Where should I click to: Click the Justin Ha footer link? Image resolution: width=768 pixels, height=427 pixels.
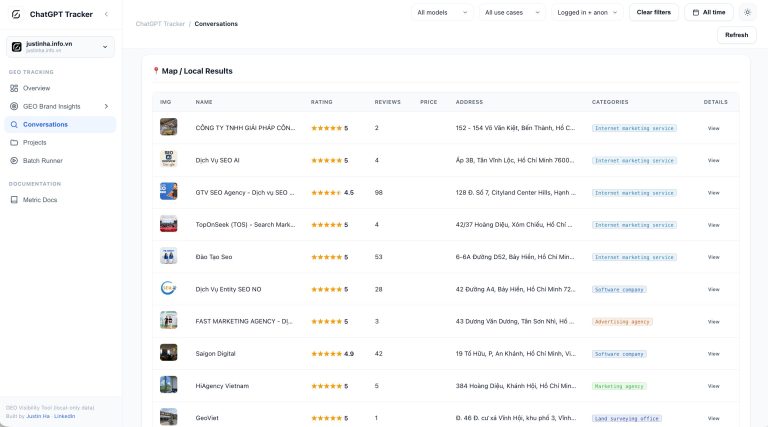(38, 416)
